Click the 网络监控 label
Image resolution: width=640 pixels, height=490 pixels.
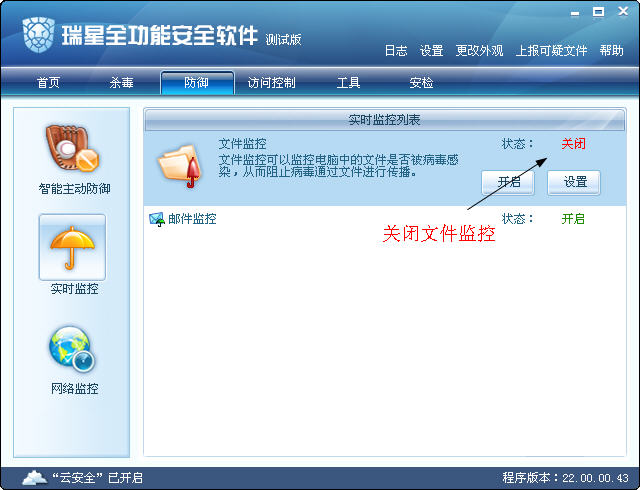coord(74,389)
